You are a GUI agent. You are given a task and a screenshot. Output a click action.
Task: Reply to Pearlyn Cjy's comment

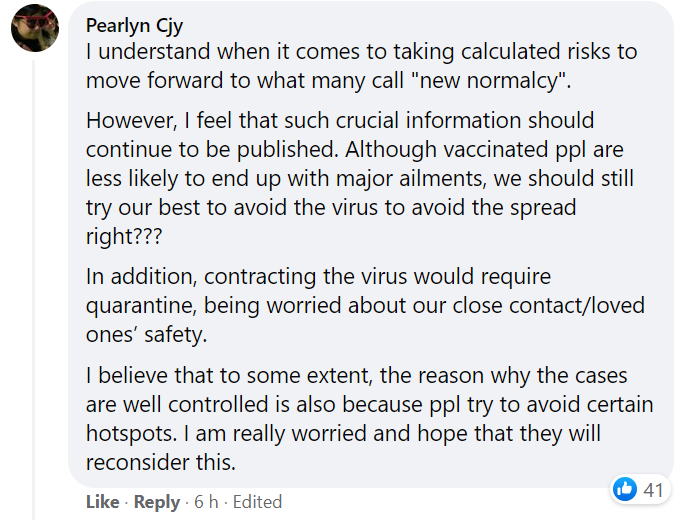tap(157, 502)
